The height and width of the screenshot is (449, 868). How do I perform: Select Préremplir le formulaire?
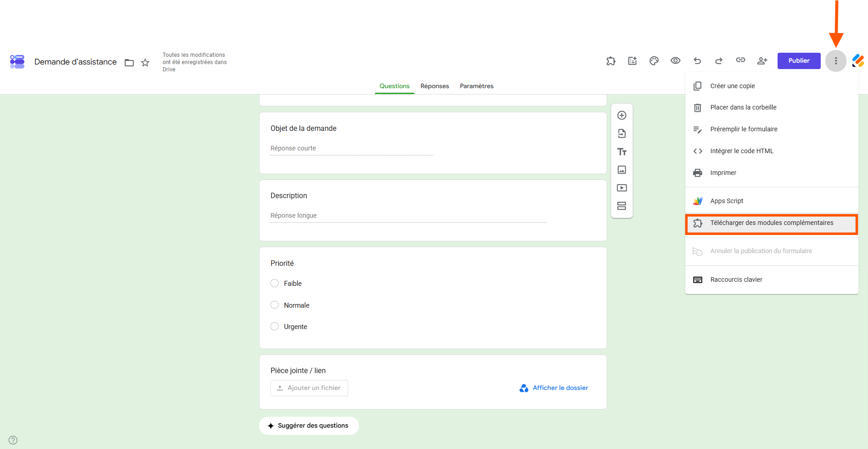(772, 130)
